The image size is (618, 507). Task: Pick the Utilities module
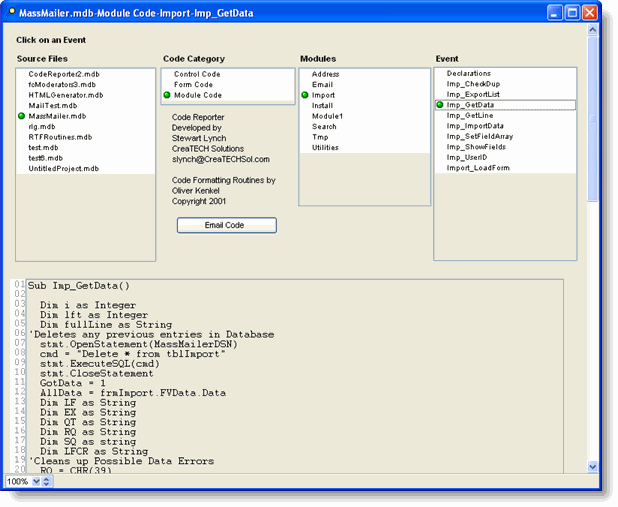coord(325,147)
